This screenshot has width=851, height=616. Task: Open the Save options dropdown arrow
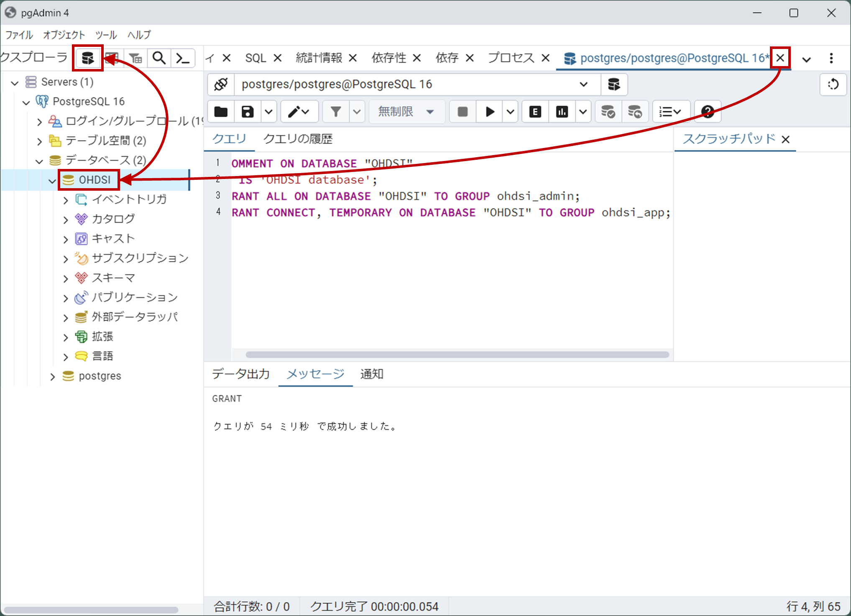(x=268, y=112)
